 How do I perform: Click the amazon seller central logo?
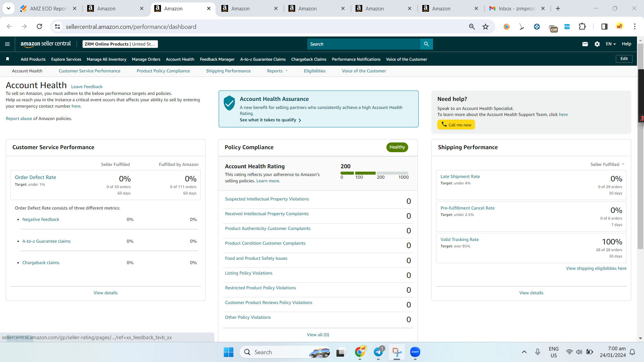coord(46,44)
